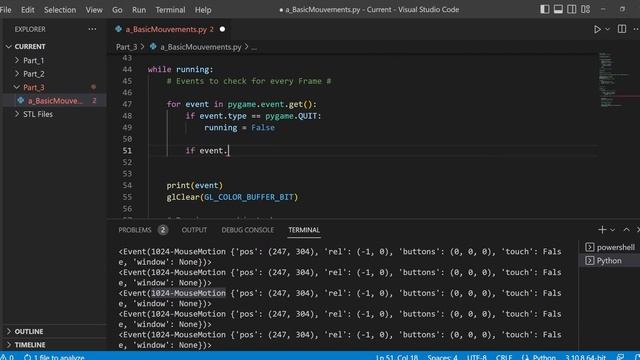Image resolution: width=640 pixels, height=360 pixels.
Task: Select interpreter 3.10.8 64-bit
Action: [x=585, y=357]
